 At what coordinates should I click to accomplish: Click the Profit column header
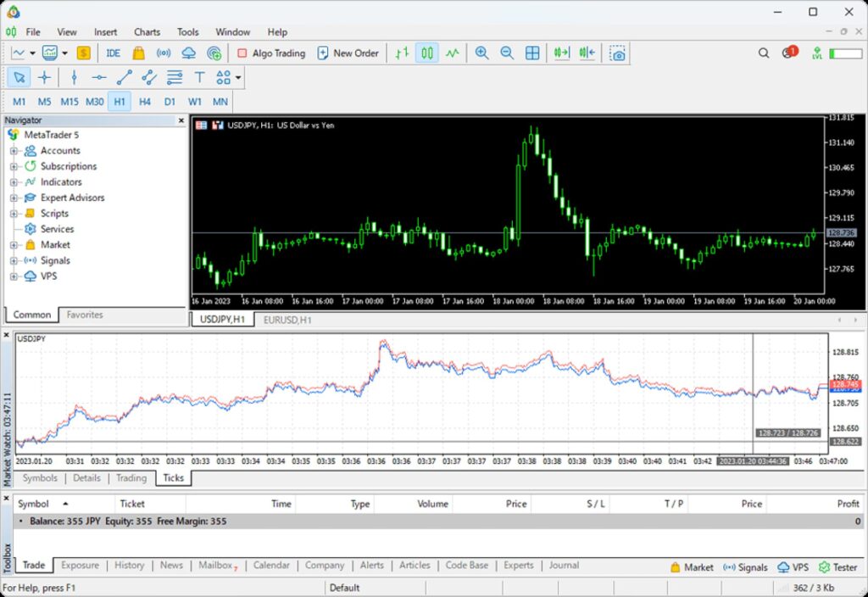pyautogui.click(x=848, y=504)
